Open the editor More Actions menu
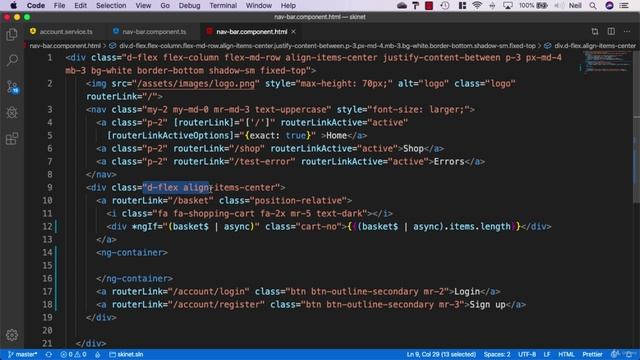Screen dimensions: 640x360 (x=627, y=31)
